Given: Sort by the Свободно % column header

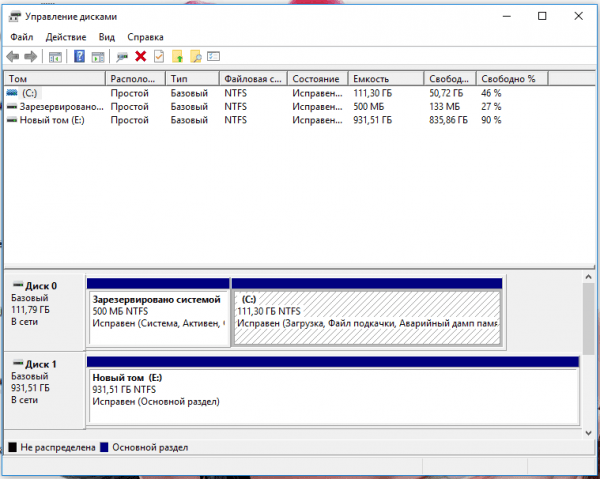Looking at the screenshot, I should 512,79.
